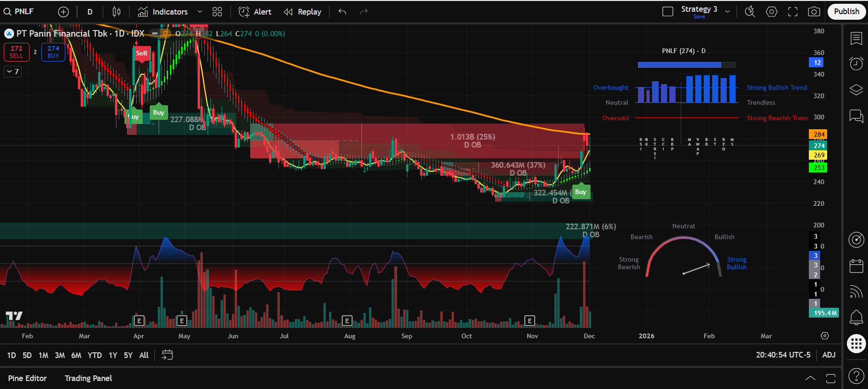Screen dimensions: 868x389
Task: Click the PT Panin Financial Tbk title
Action: point(62,33)
